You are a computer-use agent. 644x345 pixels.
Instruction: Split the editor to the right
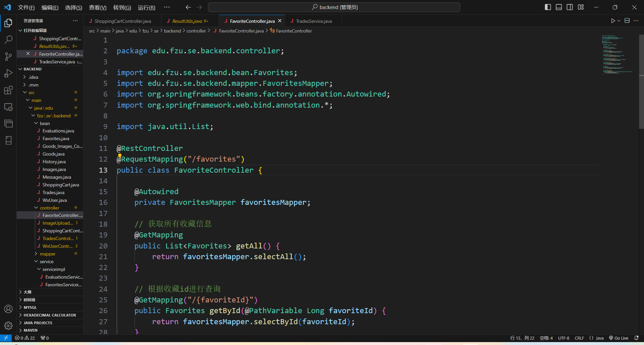click(627, 21)
